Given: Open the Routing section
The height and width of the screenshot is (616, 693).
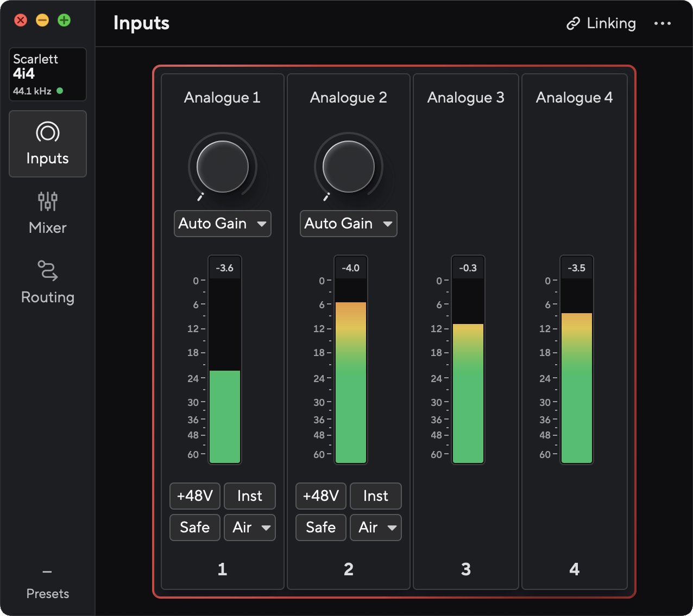Looking at the screenshot, I should (x=48, y=283).
